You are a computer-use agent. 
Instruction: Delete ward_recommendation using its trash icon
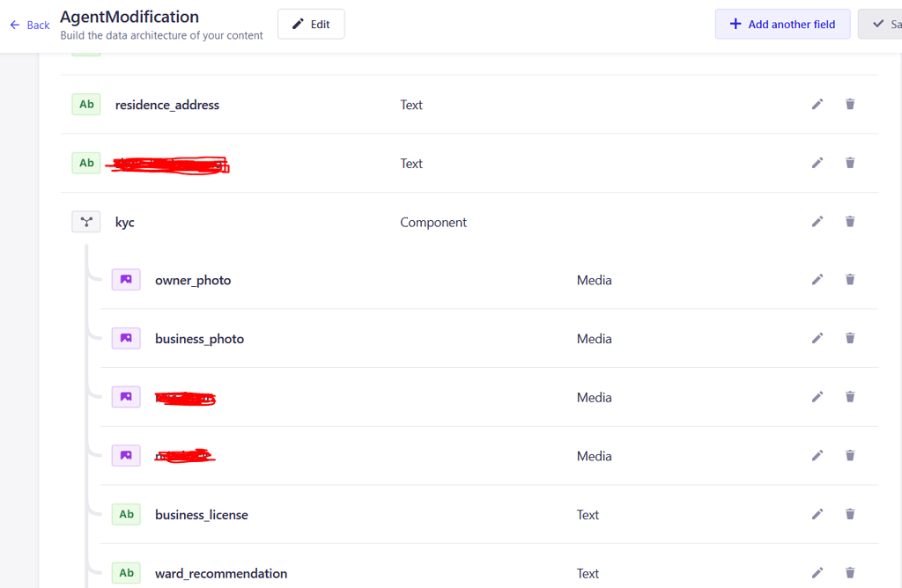[x=849, y=573]
